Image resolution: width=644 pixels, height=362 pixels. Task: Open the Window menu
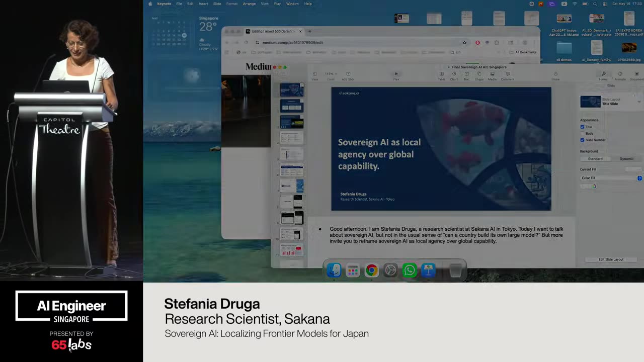pyautogui.click(x=292, y=4)
